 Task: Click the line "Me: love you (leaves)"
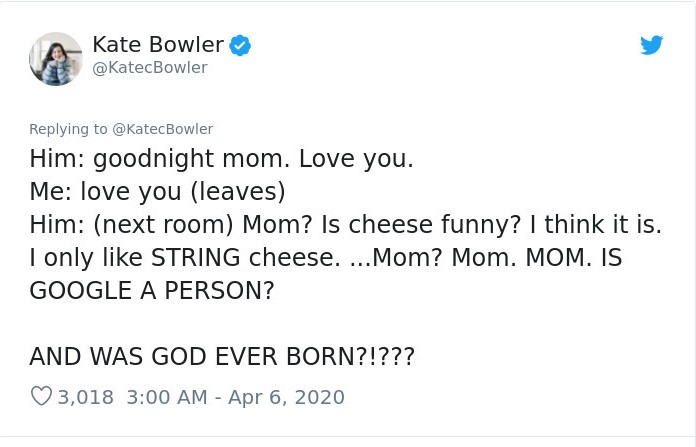[157, 192]
